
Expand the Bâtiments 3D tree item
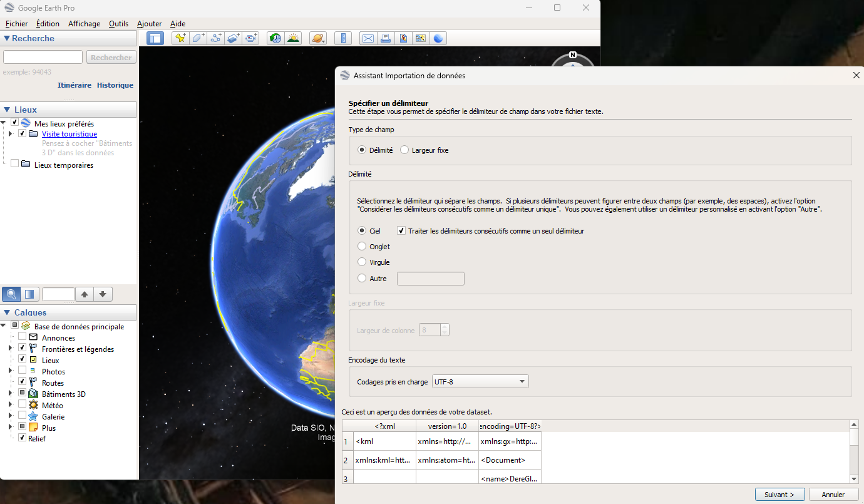10,394
